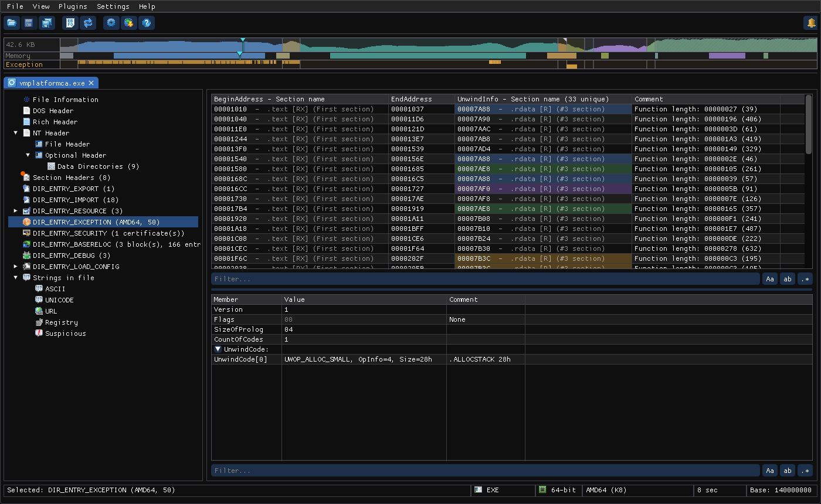
Task: Collapse the UnwindCode section arrow
Action: (218, 349)
